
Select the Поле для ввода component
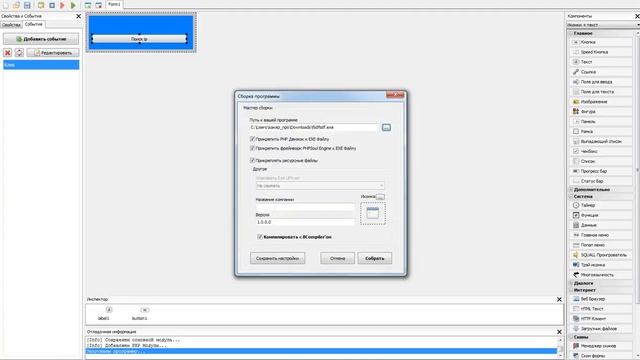point(601,82)
